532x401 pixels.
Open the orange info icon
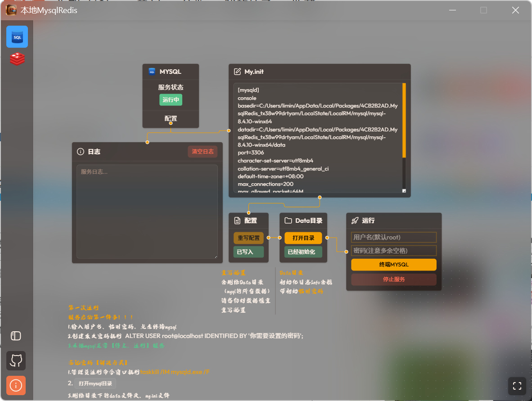tap(16, 385)
